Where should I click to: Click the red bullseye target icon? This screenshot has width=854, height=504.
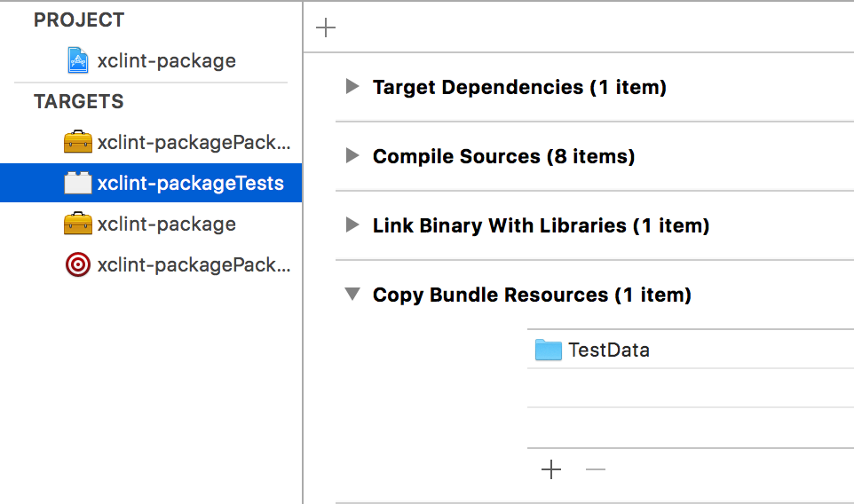point(78,264)
